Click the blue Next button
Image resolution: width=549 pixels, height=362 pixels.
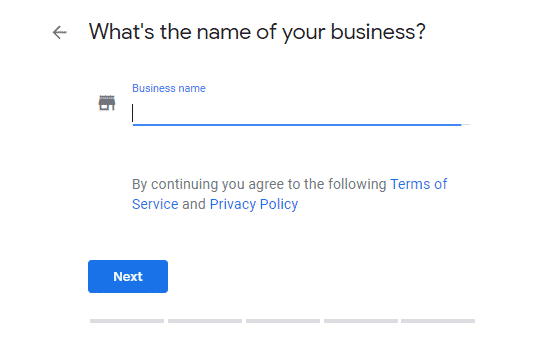click(x=128, y=277)
